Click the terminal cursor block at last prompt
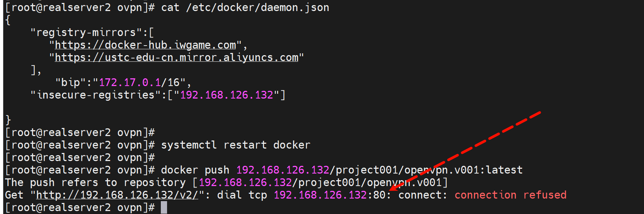The image size is (644, 214). [x=164, y=207]
